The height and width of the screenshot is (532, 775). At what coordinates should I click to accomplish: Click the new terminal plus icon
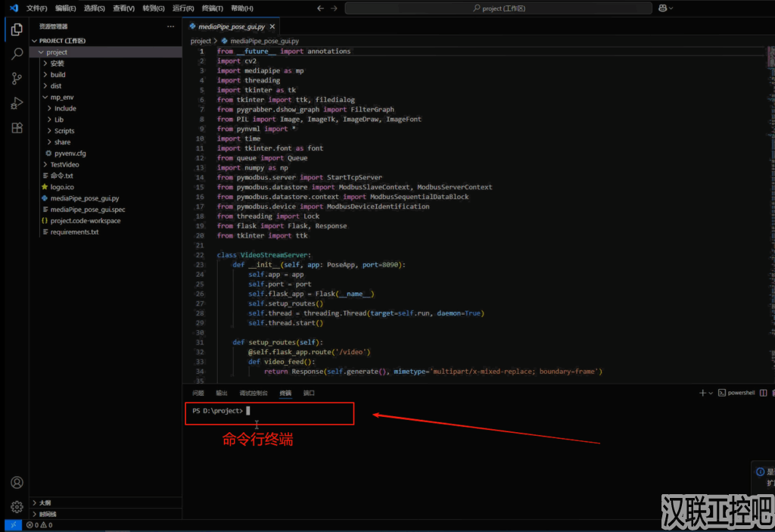point(702,393)
